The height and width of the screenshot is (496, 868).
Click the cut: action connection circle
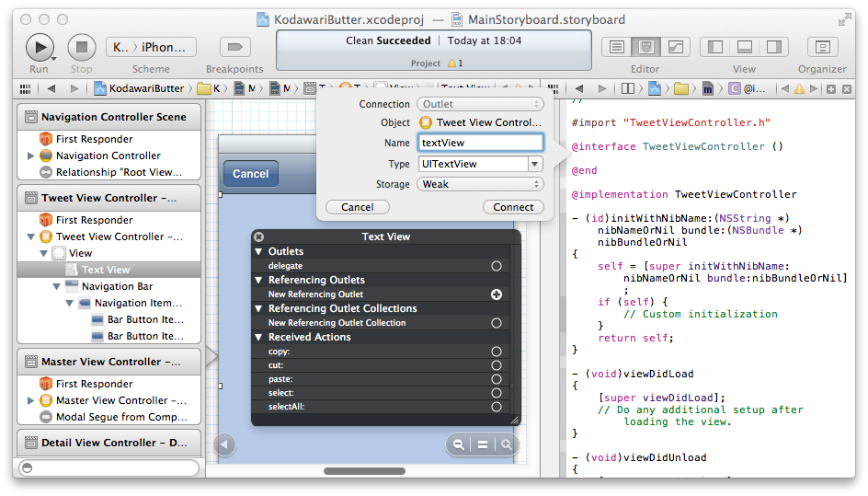coord(496,365)
